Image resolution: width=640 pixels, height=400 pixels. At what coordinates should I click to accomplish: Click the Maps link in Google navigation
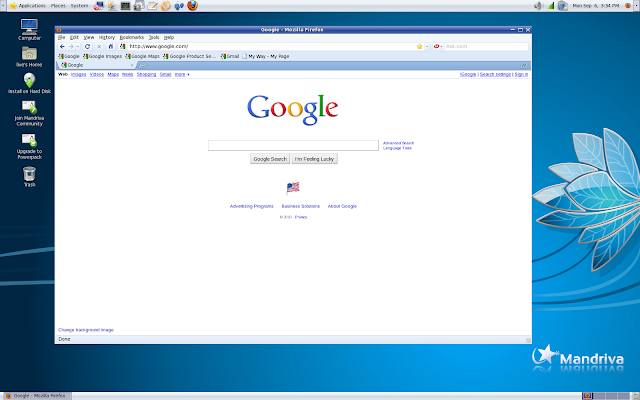click(113, 74)
